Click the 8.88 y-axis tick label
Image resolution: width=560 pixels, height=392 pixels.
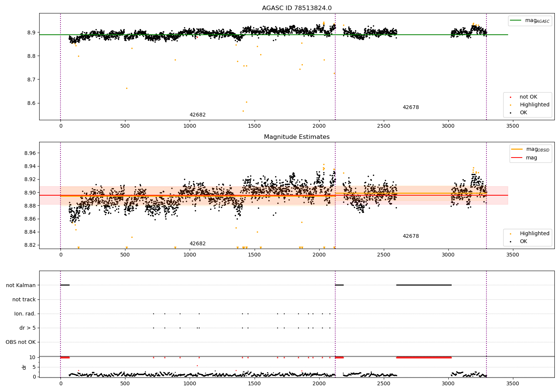(30, 206)
